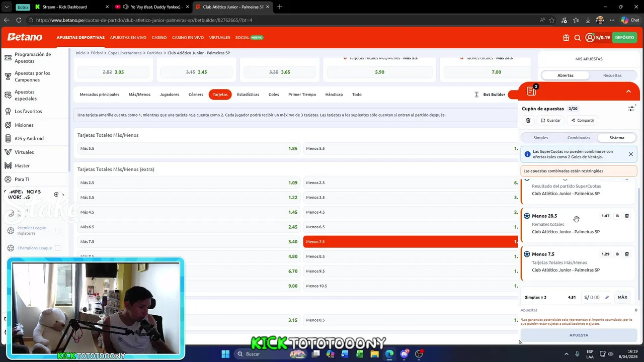The width and height of the screenshot is (644, 362).
Task: Click the Inicio breadcrumb link
Action: pyautogui.click(x=80, y=53)
